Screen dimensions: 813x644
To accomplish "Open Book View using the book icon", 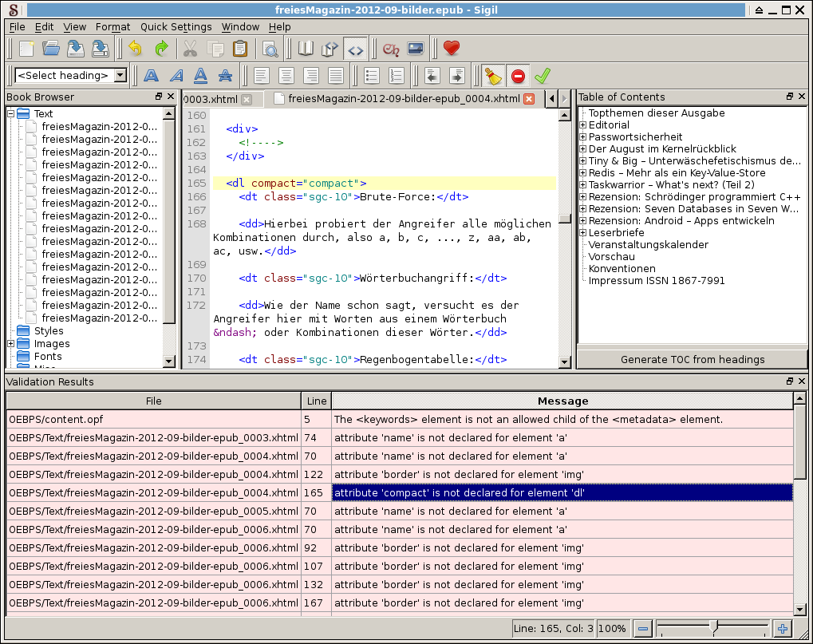I will [x=306, y=49].
